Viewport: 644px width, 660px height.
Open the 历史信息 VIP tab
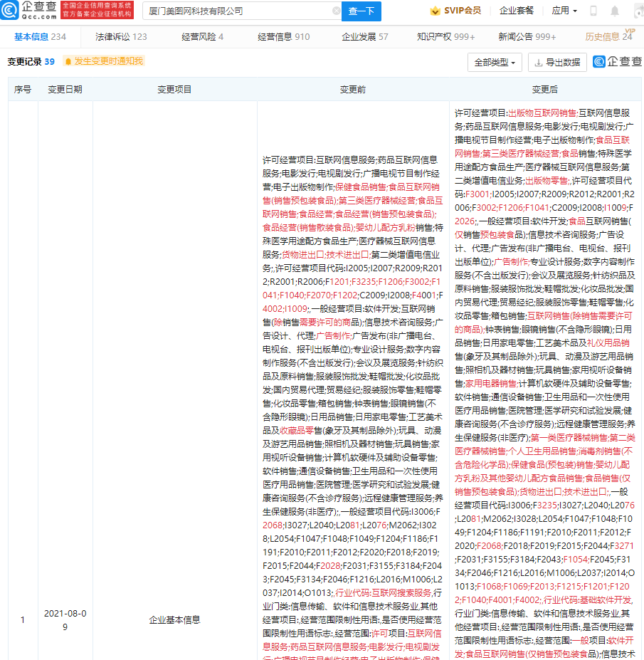click(608, 36)
